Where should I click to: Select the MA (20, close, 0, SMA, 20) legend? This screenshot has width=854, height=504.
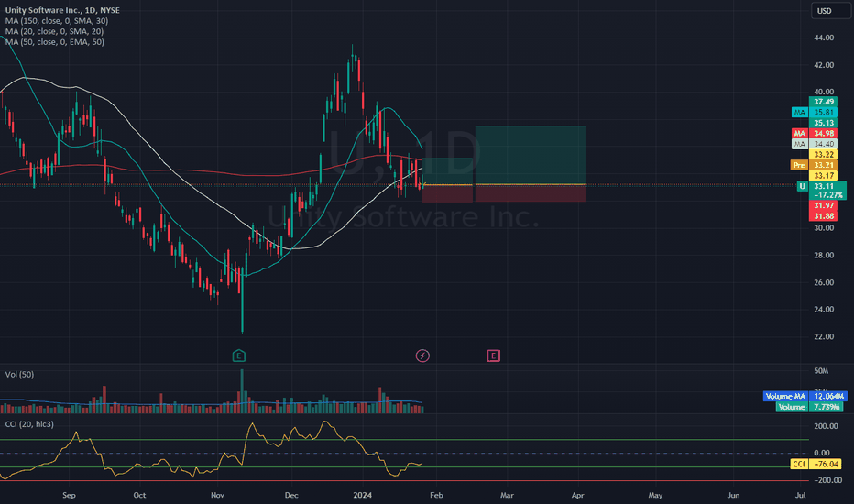[54, 31]
